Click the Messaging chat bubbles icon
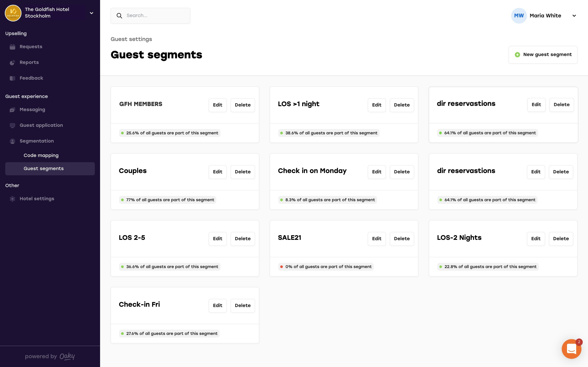This screenshot has width=588, height=367. point(12,110)
